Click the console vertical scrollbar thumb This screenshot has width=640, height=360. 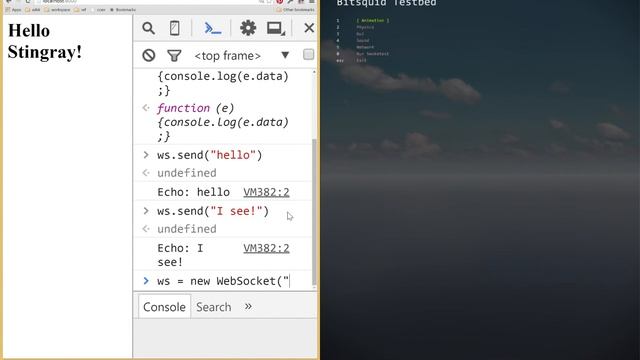tap(314, 212)
